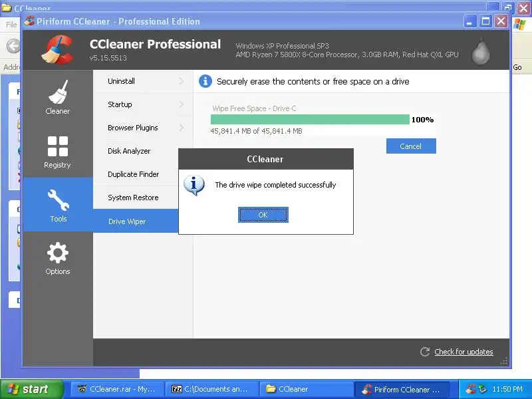Open the Cleaner section in sidebar

(58, 97)
